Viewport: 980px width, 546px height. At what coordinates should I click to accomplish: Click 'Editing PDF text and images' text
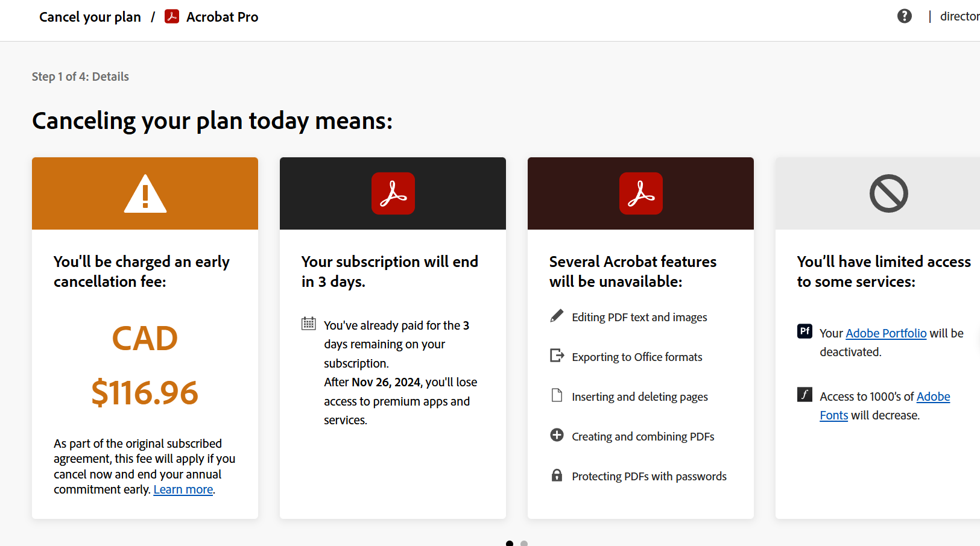point(639,317)
